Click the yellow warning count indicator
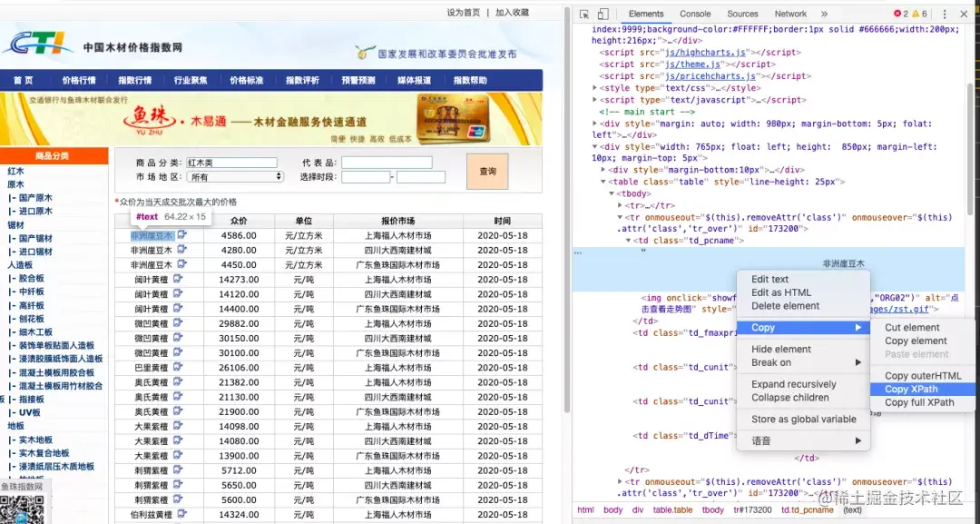The image size is (980, 524). point(918,14)
